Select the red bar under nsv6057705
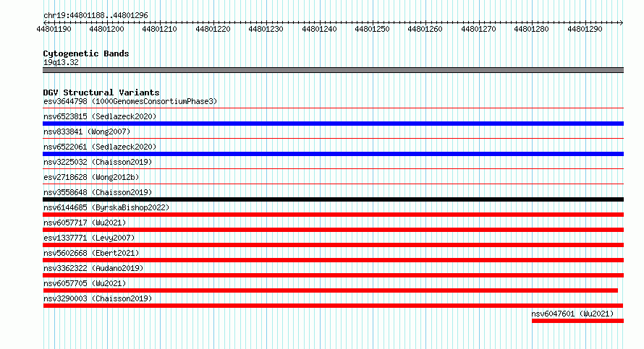644x349 pixels. coord(330,290)
